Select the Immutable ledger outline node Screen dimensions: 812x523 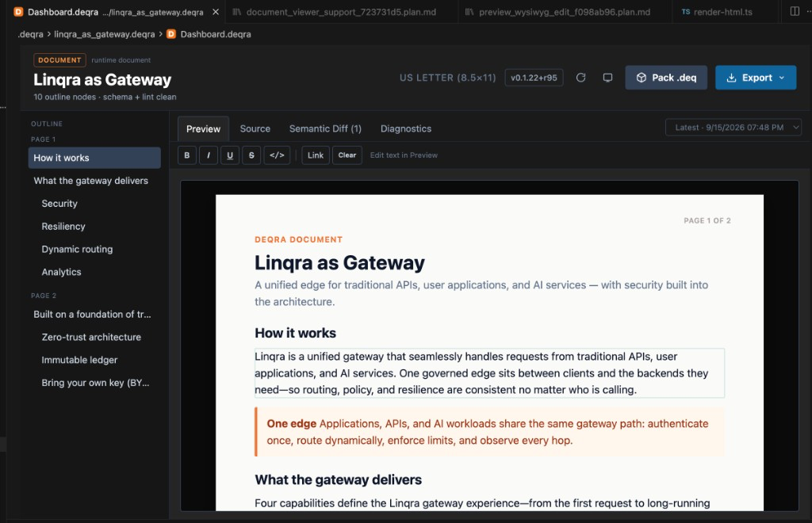(x=94, y=360)
